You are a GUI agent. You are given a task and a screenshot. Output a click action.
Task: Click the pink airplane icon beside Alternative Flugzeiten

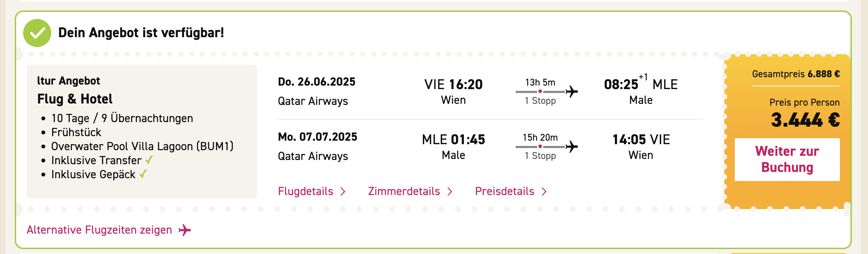[x=185, y=230]
